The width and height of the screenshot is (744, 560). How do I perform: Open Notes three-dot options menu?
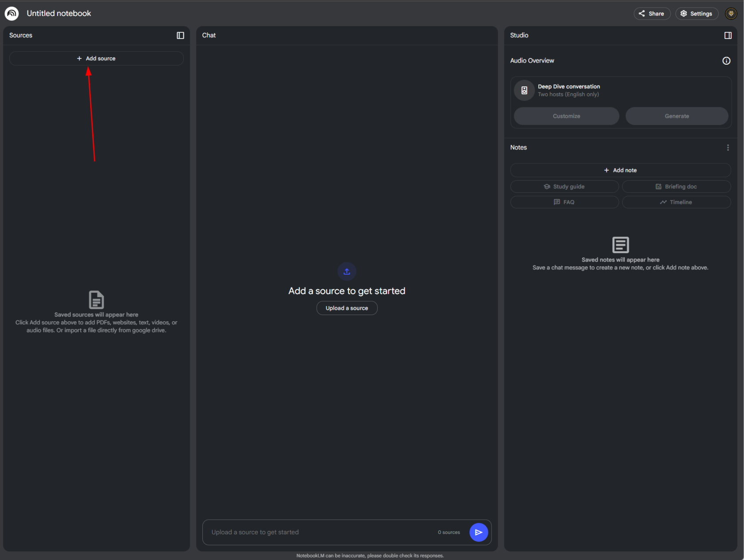pyautogui.click(x=728, y=148)
